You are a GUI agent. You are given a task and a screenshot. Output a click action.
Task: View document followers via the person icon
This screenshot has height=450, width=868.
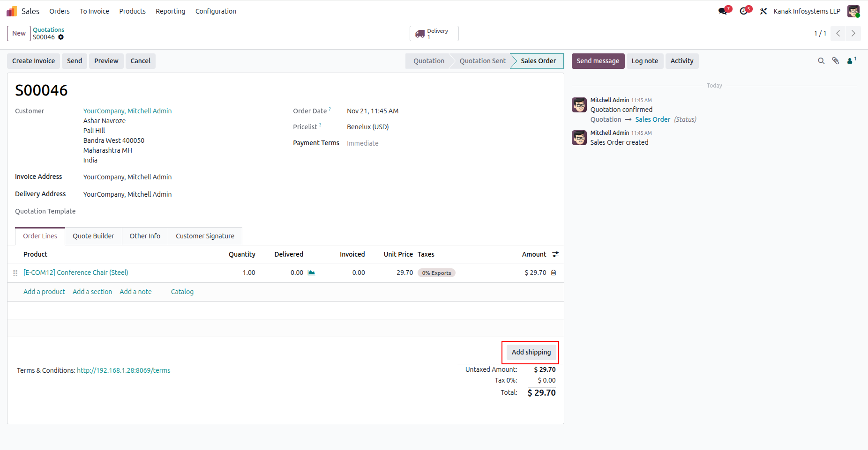tap(851, 61)
